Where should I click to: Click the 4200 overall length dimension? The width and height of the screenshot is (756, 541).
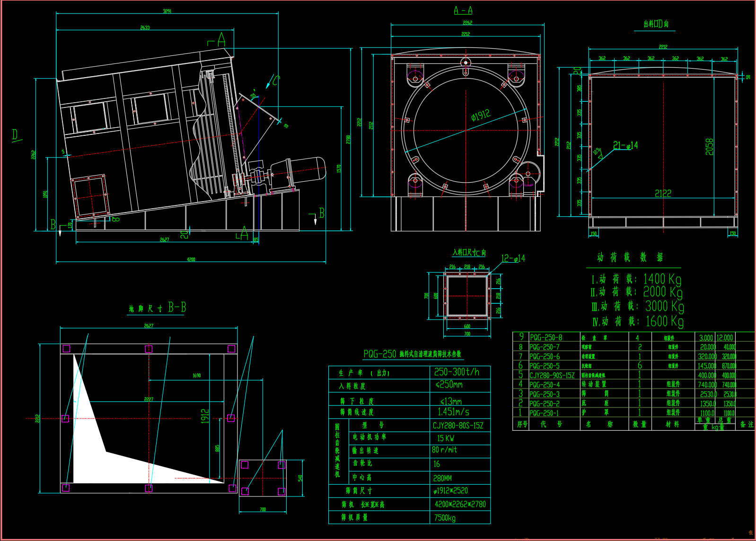click(191, 259)
